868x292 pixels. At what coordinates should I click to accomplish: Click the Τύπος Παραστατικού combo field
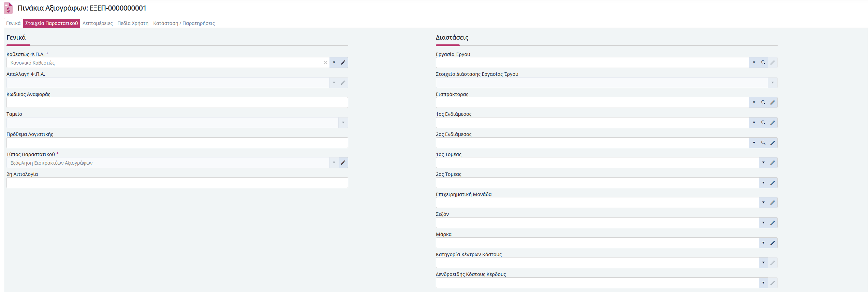coord(168,163)
